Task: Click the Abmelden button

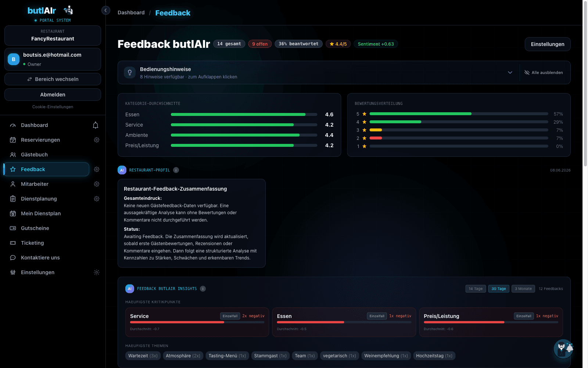Action: pos(53,95)
